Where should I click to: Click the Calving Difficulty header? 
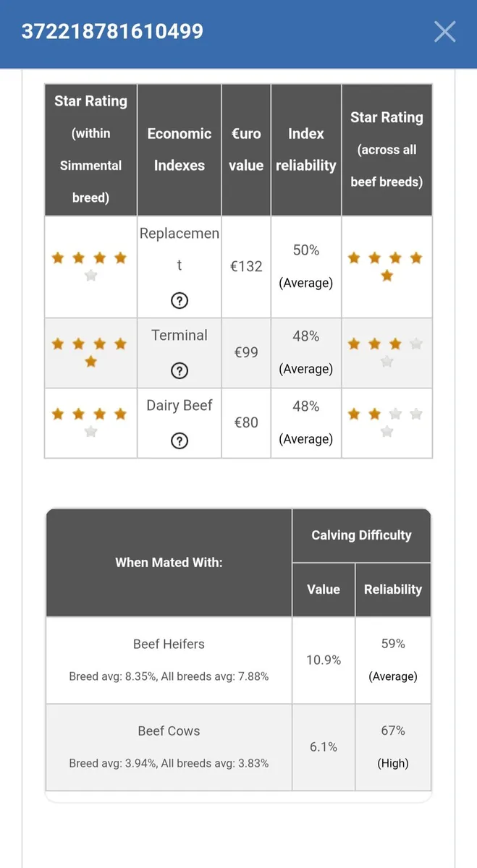[361, 535]
